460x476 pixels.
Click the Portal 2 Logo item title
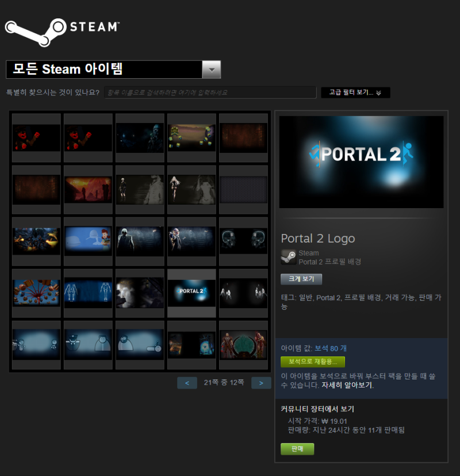point(318,239)
